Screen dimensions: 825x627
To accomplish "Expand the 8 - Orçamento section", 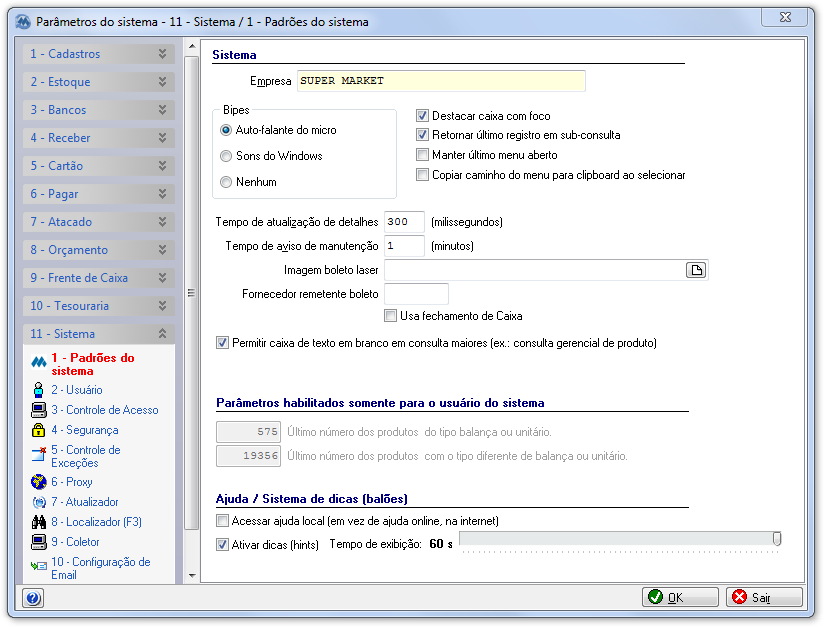I will click(x=98, y=249).
